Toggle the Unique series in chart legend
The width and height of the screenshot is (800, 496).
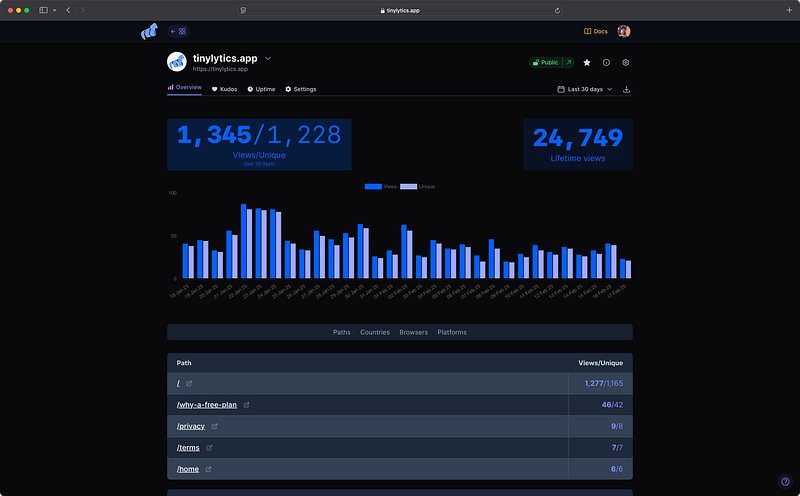[417, 187]
